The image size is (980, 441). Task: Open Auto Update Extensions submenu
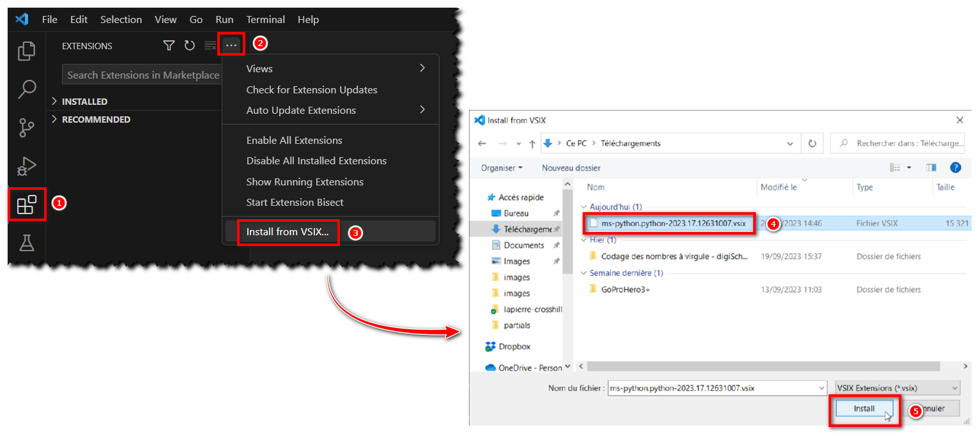(x=330, y=110)
